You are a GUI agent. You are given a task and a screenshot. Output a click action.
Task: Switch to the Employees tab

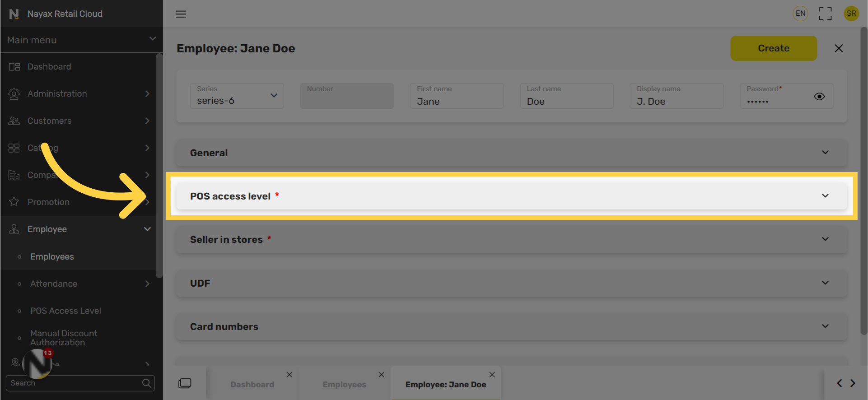click(x=344, y=384)
